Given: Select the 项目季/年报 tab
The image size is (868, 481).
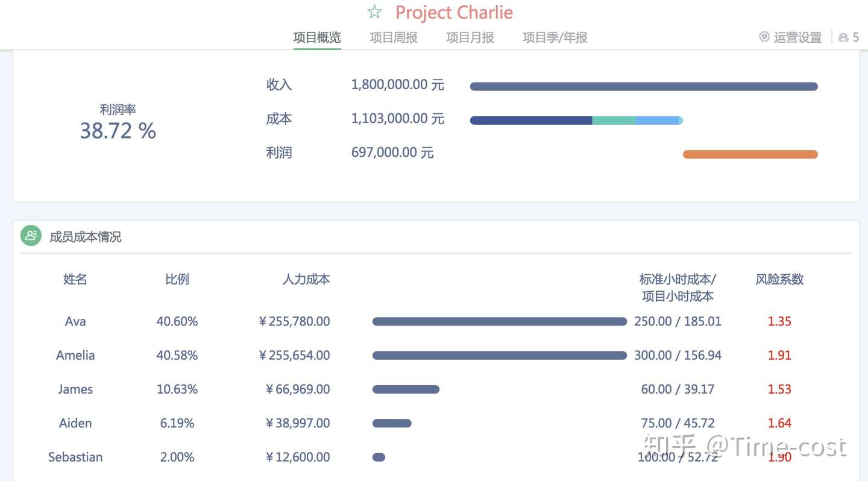Looking at the screenshot, I should coord(555,37).
